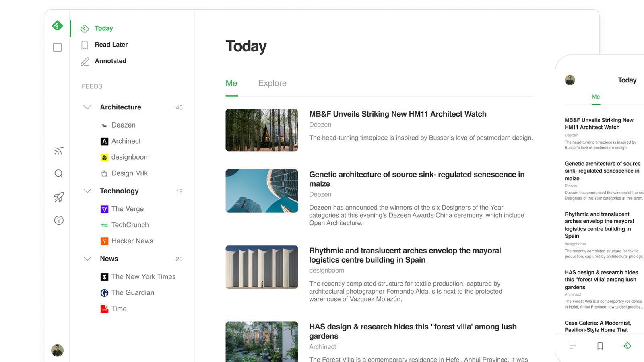Select The Verge feed icon

tap(104, 209)
